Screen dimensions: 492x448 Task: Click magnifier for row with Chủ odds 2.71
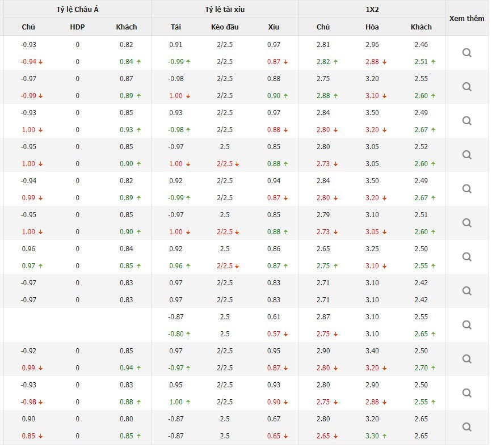click(466, 291)
